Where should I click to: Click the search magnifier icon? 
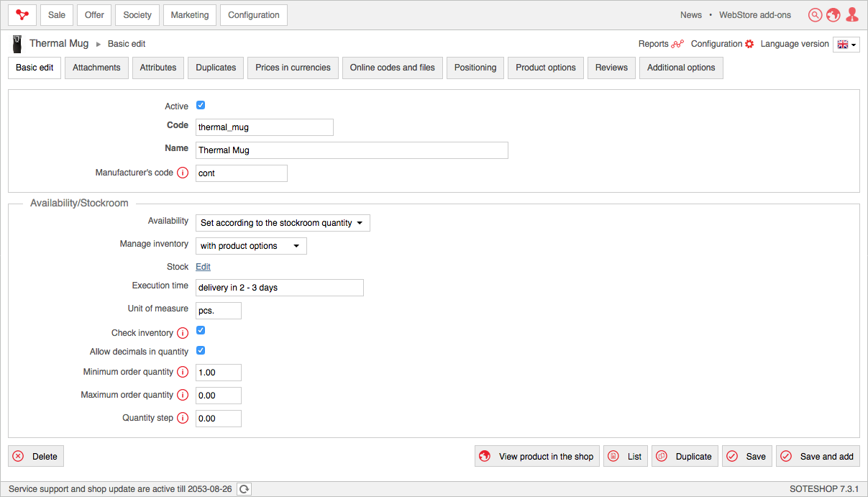click(815, 15)
